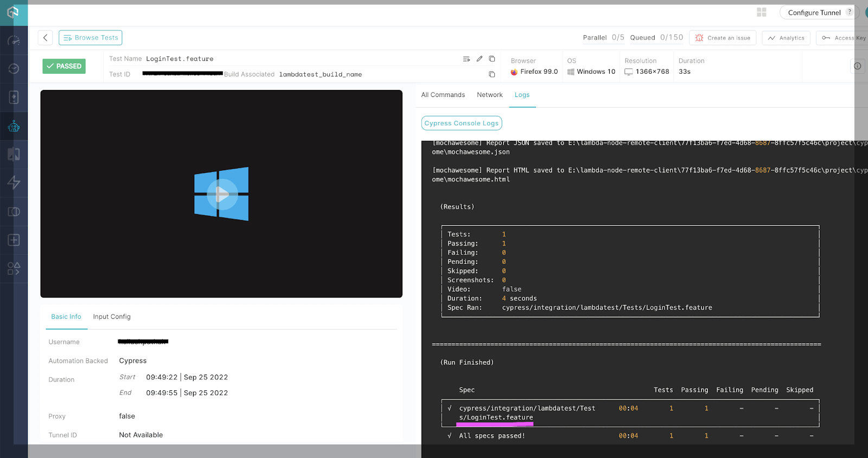This screenshot has height=458, width=868.
Task: Copy the Test ID using copy icon
Action: 492,74
